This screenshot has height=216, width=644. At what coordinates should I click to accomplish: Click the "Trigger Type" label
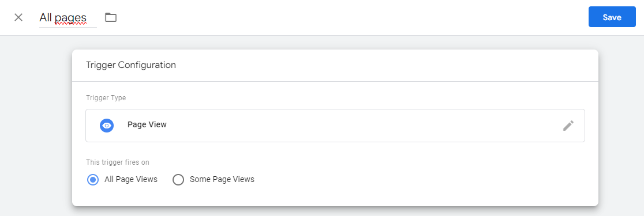pyautogui.click(x=106, y=97)
